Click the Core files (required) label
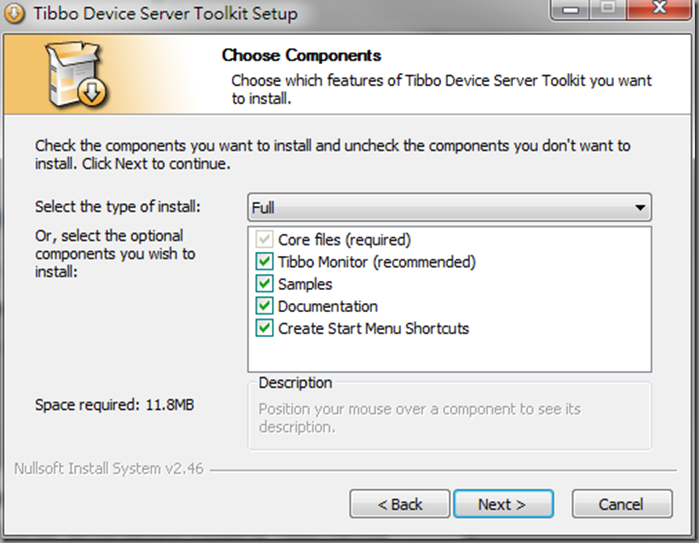Viewport: 699px width, 543px height. 344,240
